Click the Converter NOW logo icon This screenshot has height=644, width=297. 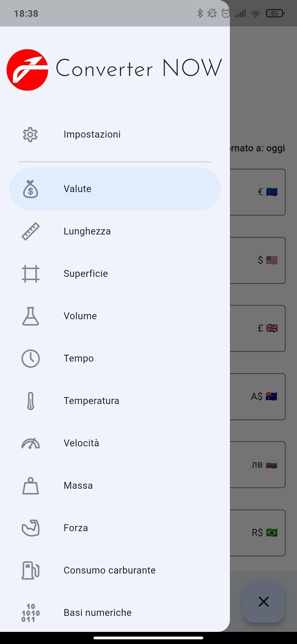27,70
